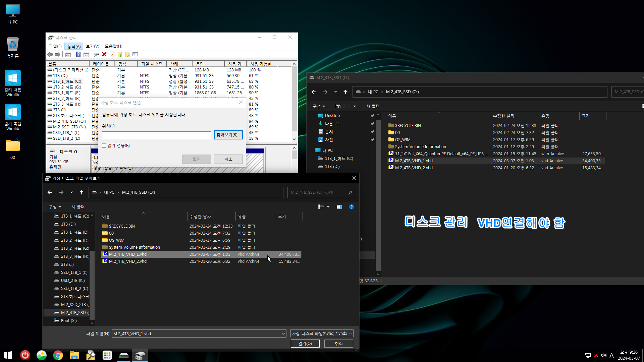Select the M.2_SSD_2TB (N:) volume row
Screen dimensions: 644x362
pyautogui.click(x=169, y=127)
